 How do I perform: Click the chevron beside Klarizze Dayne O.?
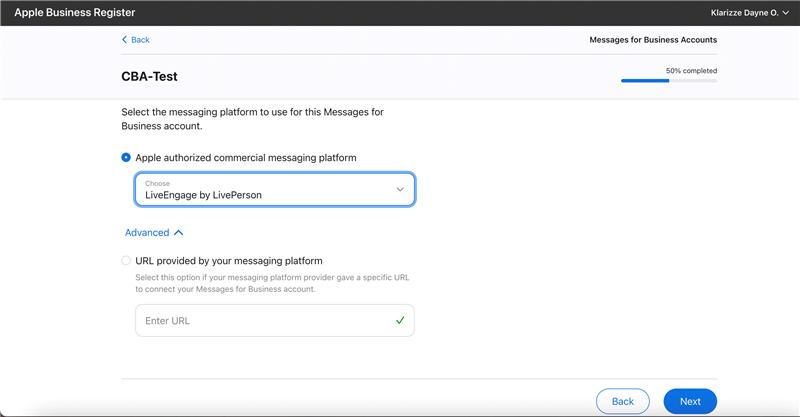point(786,13)
